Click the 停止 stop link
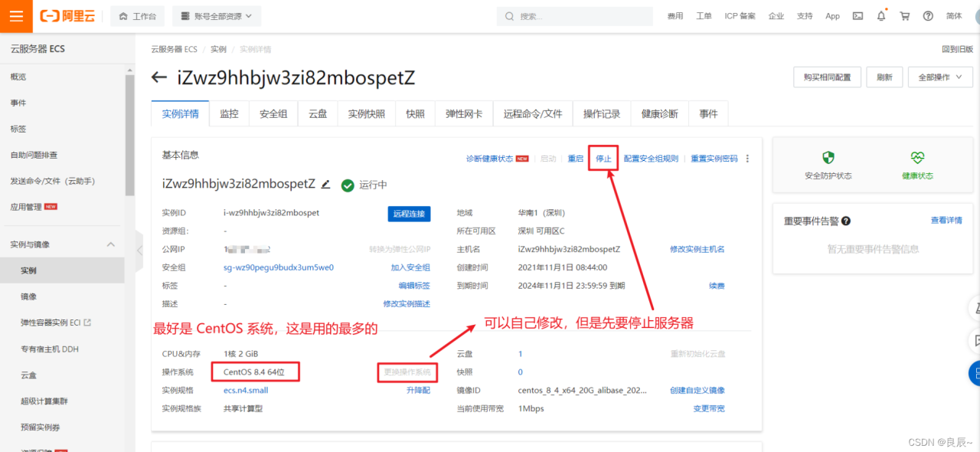This screenshot has width=980, height=452. [604, 159]
